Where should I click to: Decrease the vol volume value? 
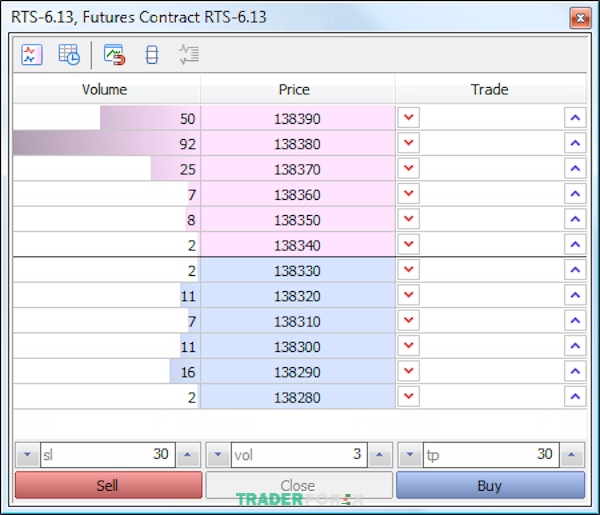coord(218,455)
